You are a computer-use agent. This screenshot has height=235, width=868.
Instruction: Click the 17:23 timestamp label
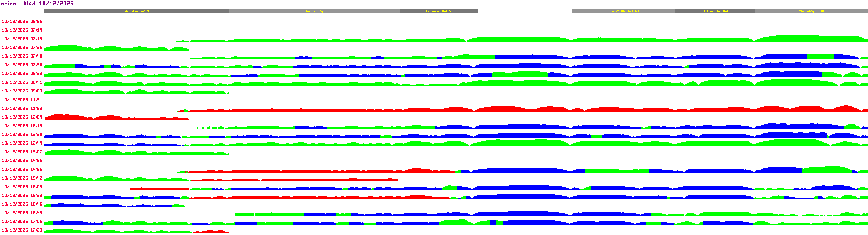point(22,230)
